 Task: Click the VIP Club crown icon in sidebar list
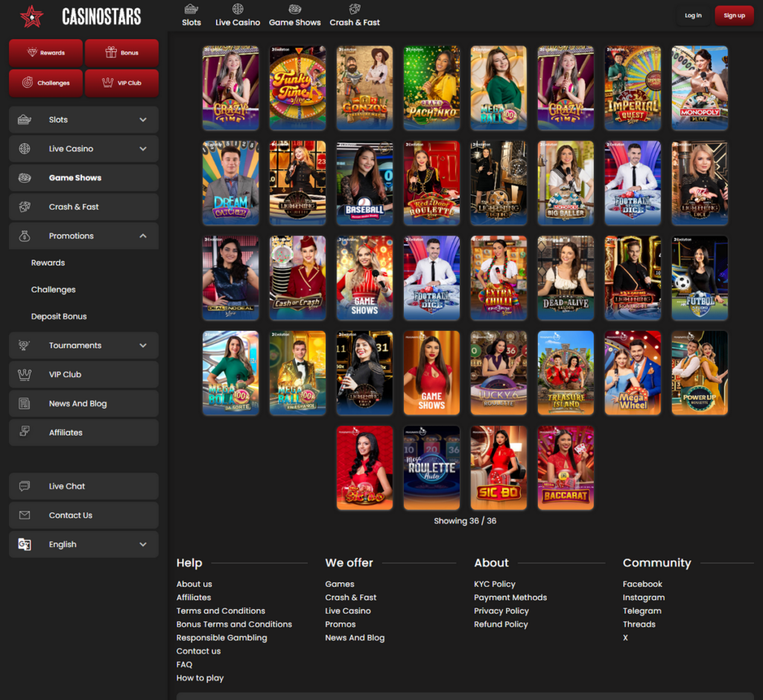(x=25, y=374)
